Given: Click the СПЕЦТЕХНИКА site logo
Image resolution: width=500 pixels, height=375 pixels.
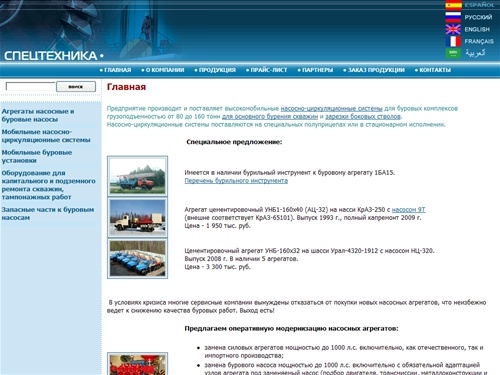Looking at the screenshot, I should click(54, 56).
